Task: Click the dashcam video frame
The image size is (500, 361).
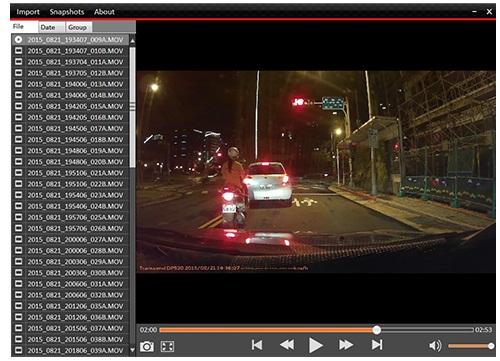Action: [316, 172]
